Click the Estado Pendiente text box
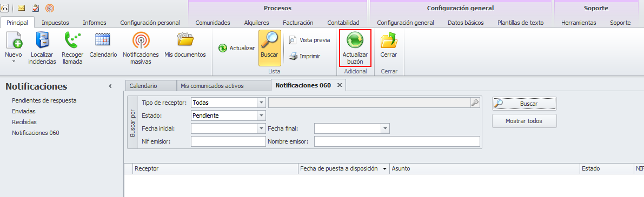The width and height of the screenshot is (644, 197). [224, 116]
